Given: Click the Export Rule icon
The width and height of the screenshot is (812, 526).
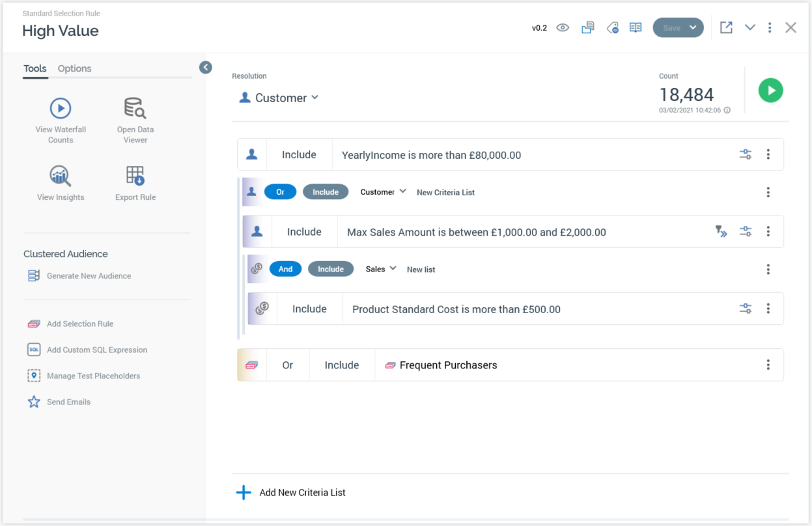Looking at the screenshot, I should pyautogui.click(x=135, y=176).
